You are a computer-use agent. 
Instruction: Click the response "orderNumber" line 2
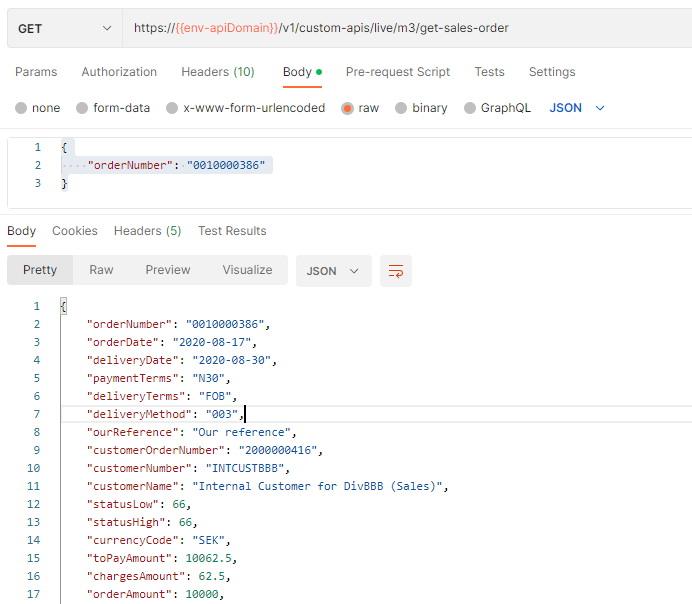point(178,324)
